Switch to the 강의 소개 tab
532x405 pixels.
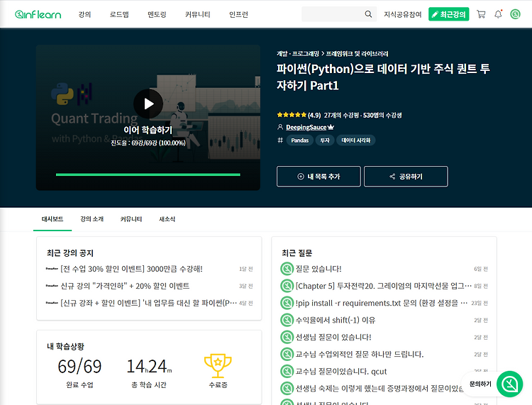tap(92, 219)
